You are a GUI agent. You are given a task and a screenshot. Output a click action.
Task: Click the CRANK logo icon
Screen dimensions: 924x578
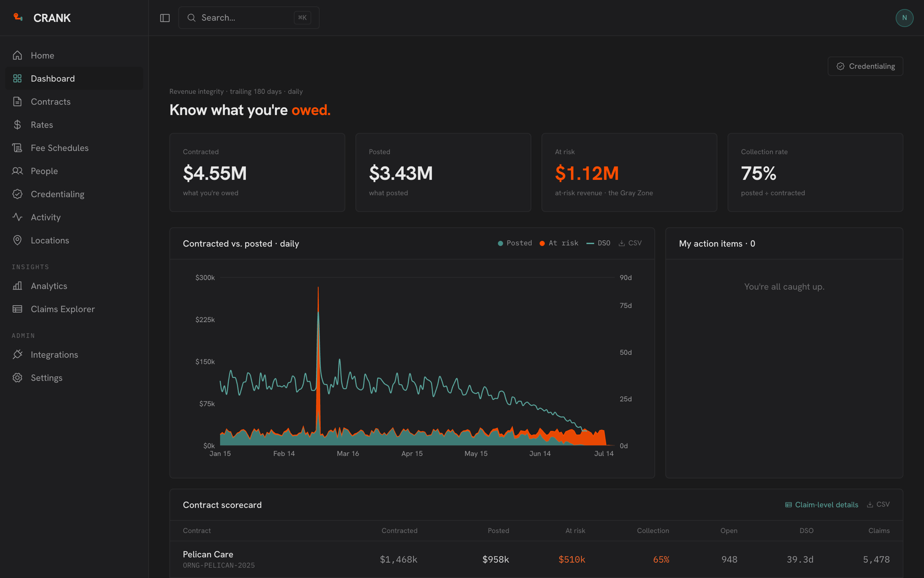pyautogui.click(x=18, y=18)
